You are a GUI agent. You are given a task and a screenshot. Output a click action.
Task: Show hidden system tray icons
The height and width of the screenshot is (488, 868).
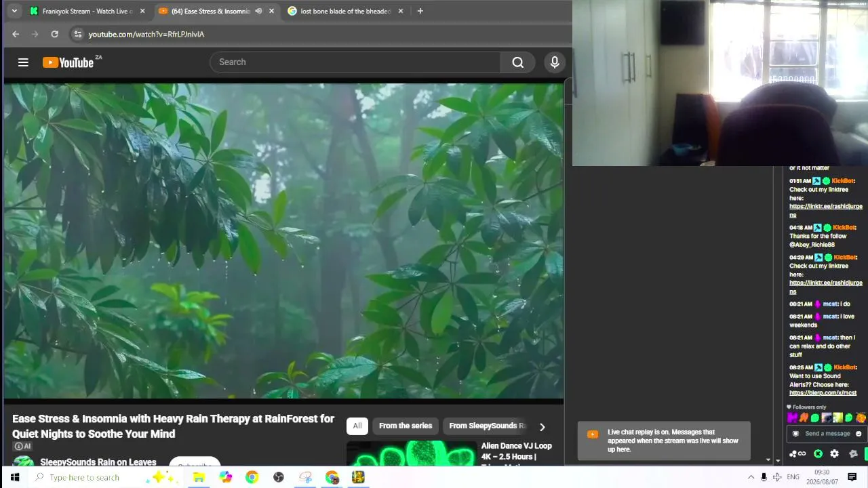(751, 477)
